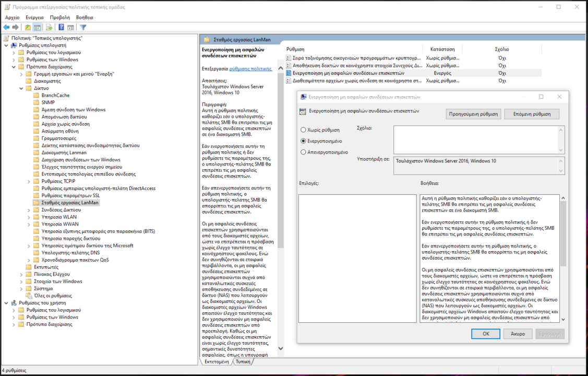Open the Help toolbar icon
Image resolution: width=588 pixels, height=376 pixels.
(x=61, y=27)
